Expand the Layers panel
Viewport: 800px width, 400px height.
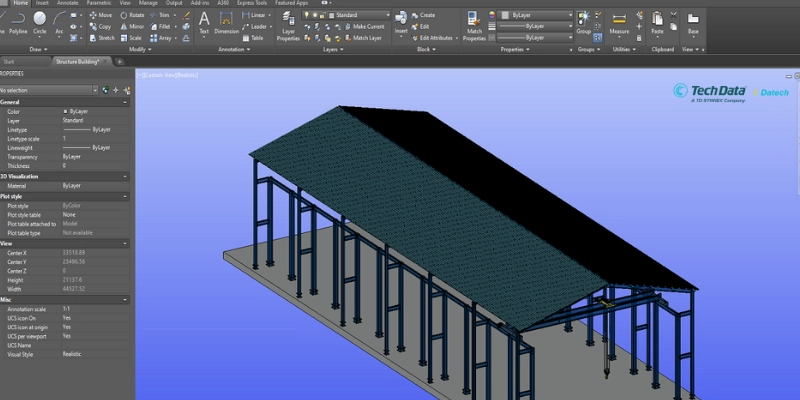[x=333, y=49]
